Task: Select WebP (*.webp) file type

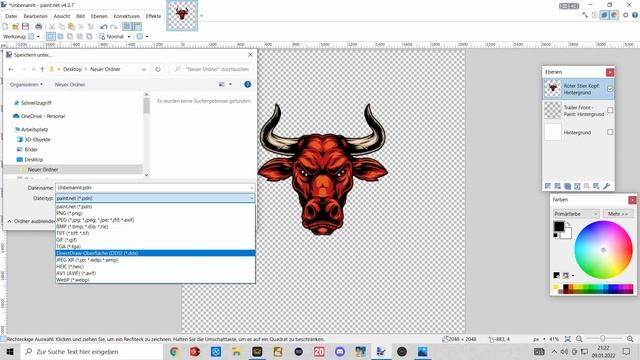Action: pos(155,280)
